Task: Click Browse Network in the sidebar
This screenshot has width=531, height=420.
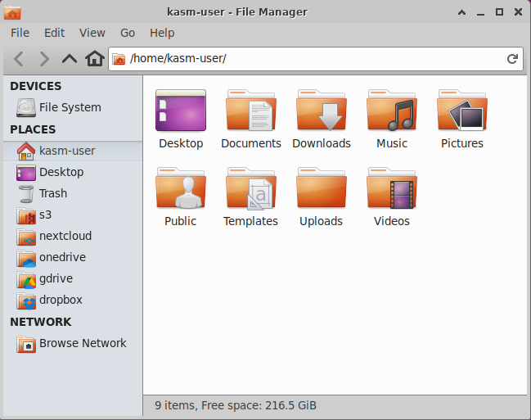Action: click(x=82, y=343)
